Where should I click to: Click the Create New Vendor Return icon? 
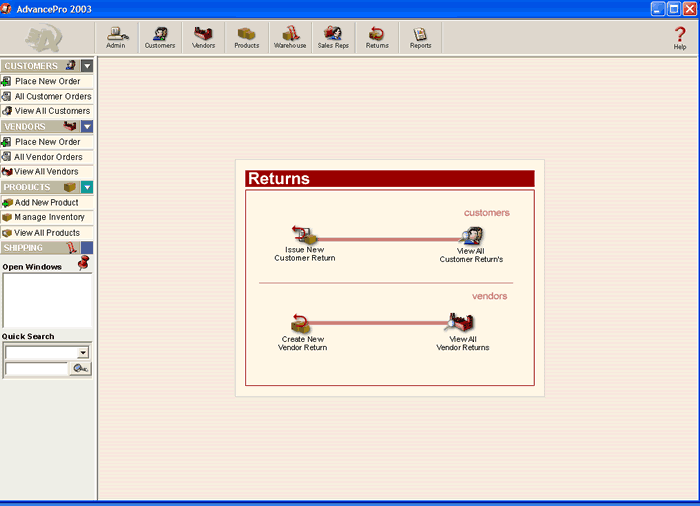300,323
